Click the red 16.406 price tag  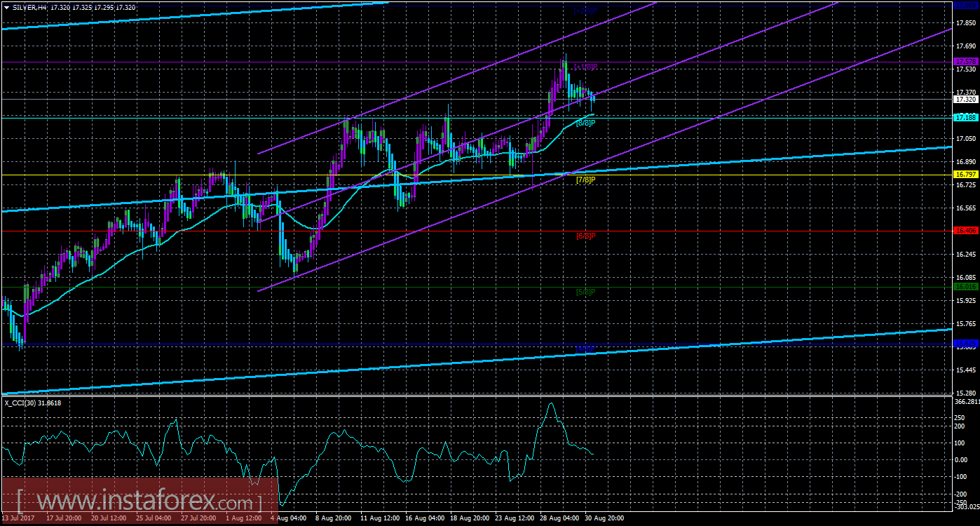(x=965, y=231)
